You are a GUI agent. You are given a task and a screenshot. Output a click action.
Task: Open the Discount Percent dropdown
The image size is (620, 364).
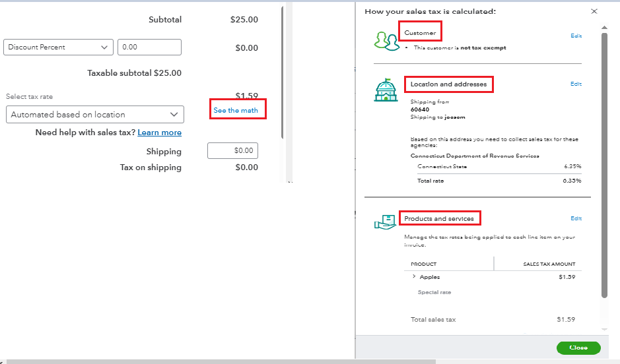click(58, 47)
